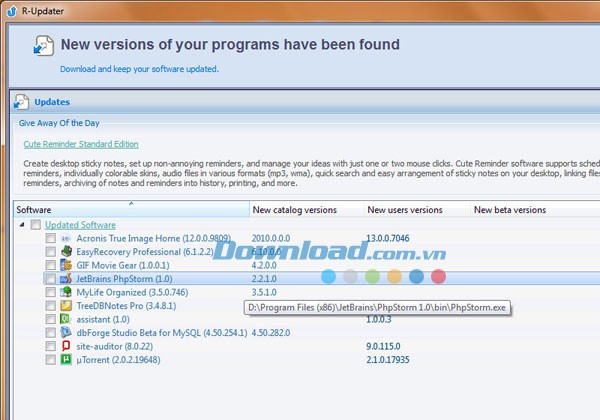Click users version 1.0.0.3
The width and height of the screenshot is (600, 420).
click(x=379, y=319)
